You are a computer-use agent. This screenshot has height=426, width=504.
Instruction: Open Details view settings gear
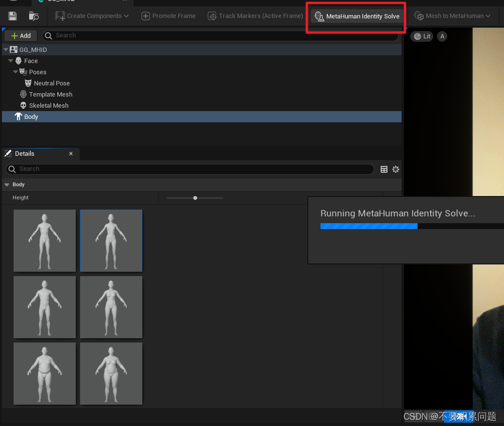(x=396, y=169)
